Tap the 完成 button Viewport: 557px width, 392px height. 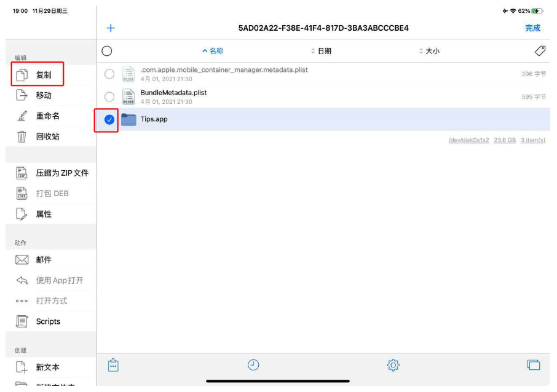point(532,28)
